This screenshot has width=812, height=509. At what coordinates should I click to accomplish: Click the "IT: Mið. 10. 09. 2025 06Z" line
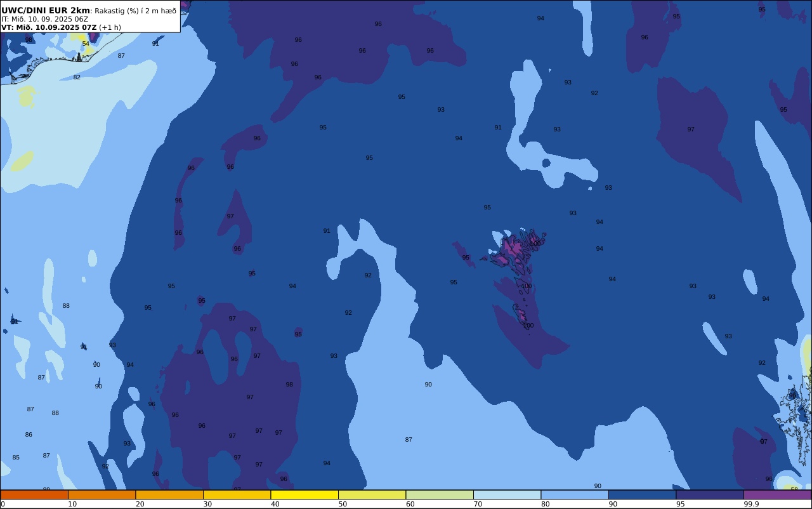[44, 19]
